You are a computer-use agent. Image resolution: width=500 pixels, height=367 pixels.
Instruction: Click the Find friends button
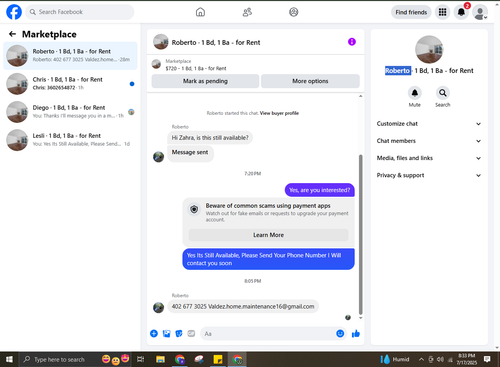click(411, 12)
